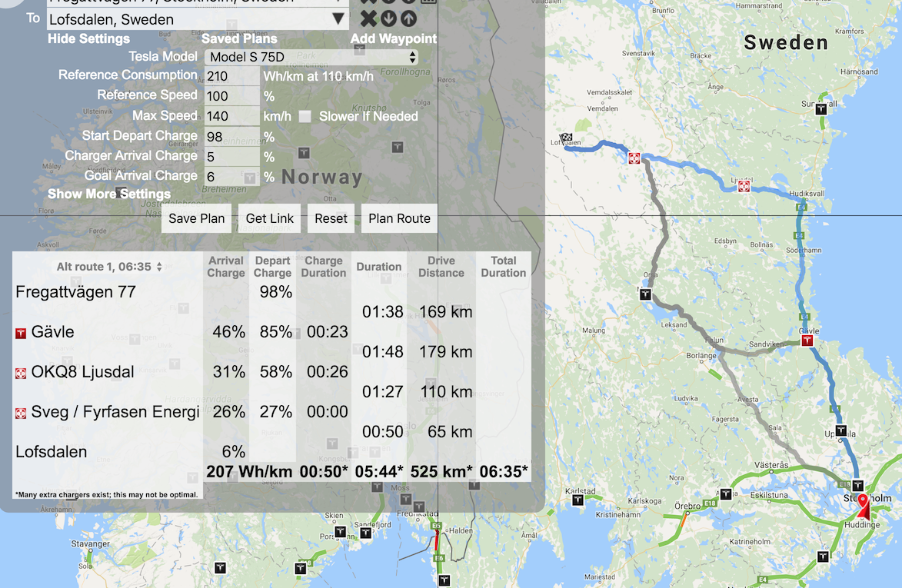Click the 05:44* total drive duration
Screen dimensions: 902x588
point(379,472)
